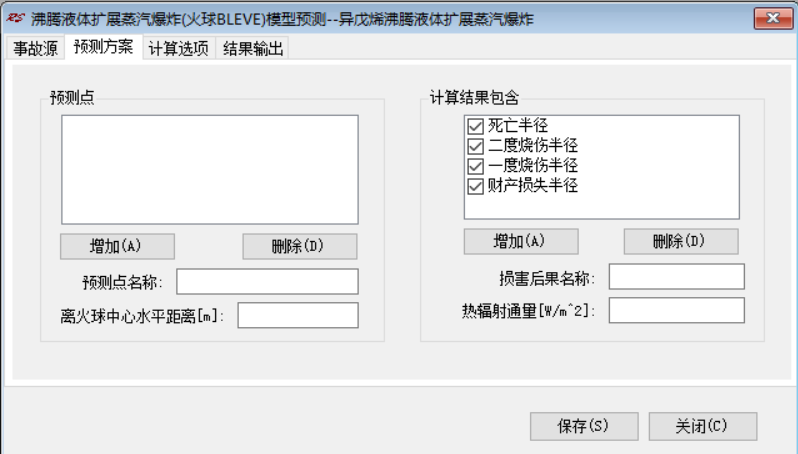Click the RS application icon in title bar

(x=15, y=18)
